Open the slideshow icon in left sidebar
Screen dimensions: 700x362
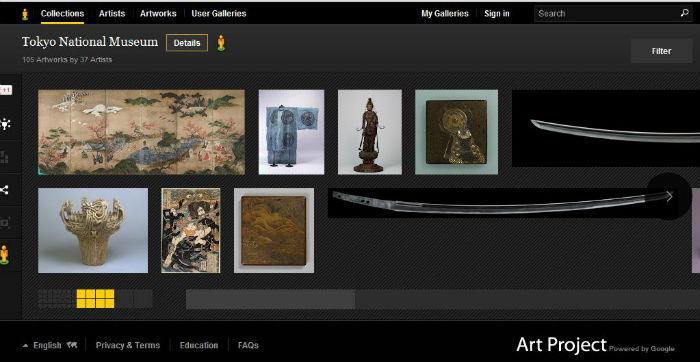4,222
